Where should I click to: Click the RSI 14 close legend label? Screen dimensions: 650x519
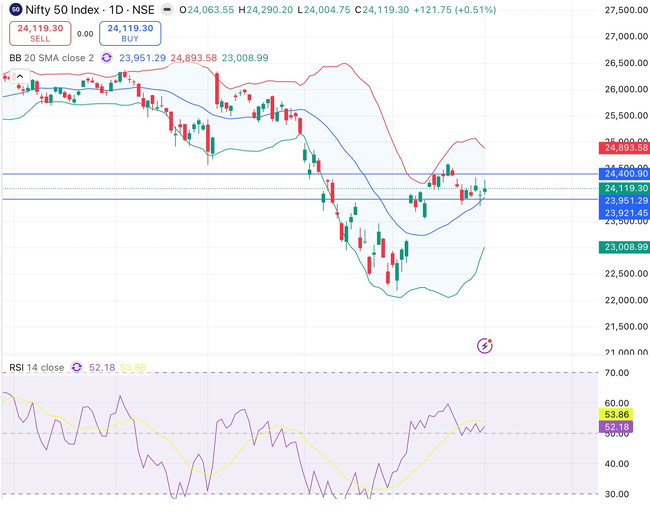pyautogui.click(x=37, y=368)
